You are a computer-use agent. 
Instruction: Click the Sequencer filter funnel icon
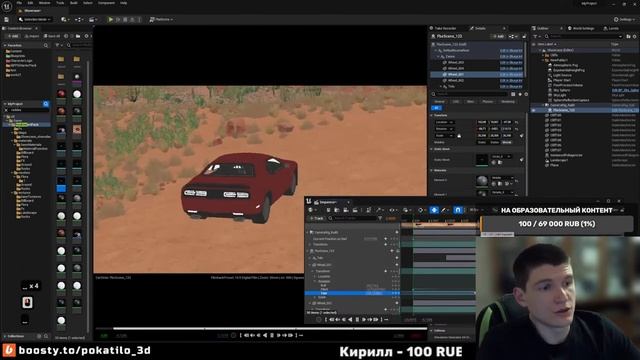(380, 218)
